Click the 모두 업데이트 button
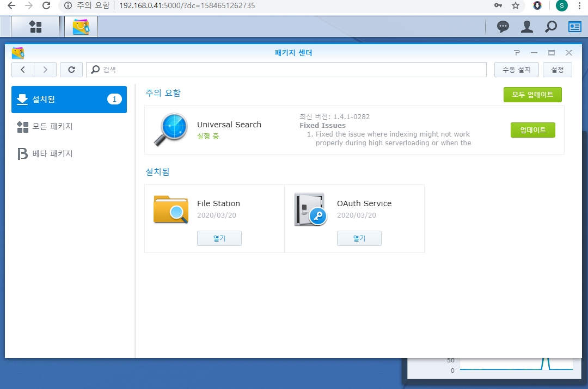Image resolution: width=588 pixels, height=389 pixels. (x=532, y=95)
